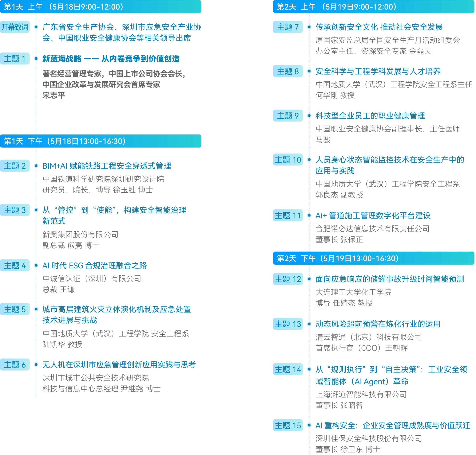The height and width of the screenshot is (455, 476).
Task: Open 无人机在深圳市应急管理 topic title
Action: point(119,364)
